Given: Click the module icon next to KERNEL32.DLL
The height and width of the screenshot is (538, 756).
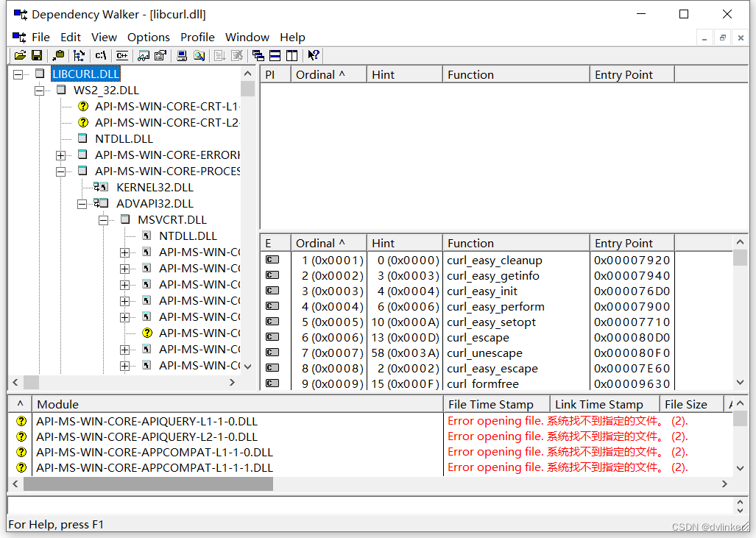Looking at the screenshot, I should pyautogui.click(x=101, y=187).
